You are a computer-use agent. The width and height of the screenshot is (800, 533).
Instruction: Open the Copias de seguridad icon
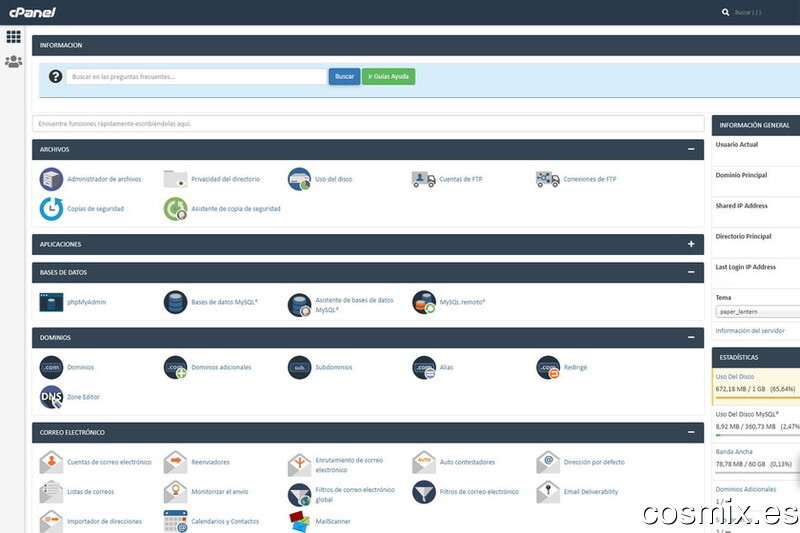click(x=51, y=209)
